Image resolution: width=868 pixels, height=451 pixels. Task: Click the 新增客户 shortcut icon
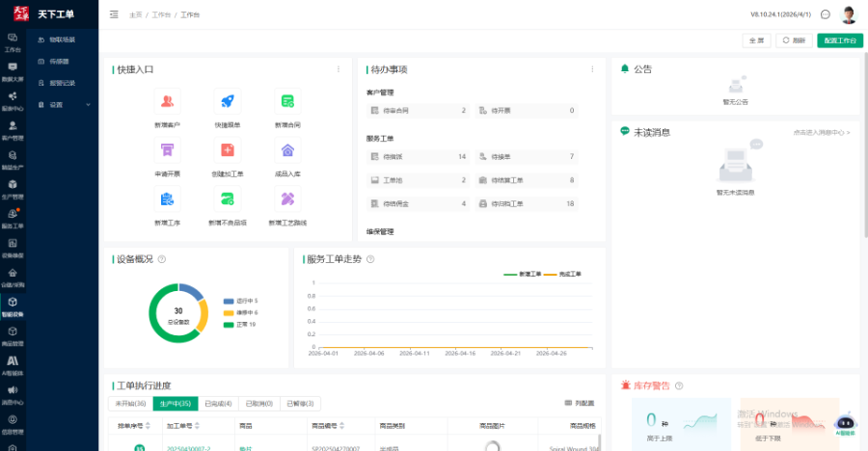pos(168,101)
